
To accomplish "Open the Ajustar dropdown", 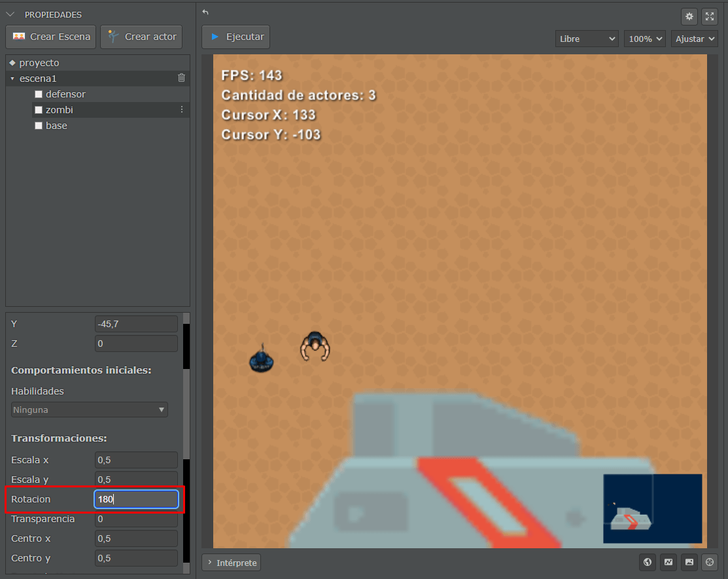I will click(694, 39).
